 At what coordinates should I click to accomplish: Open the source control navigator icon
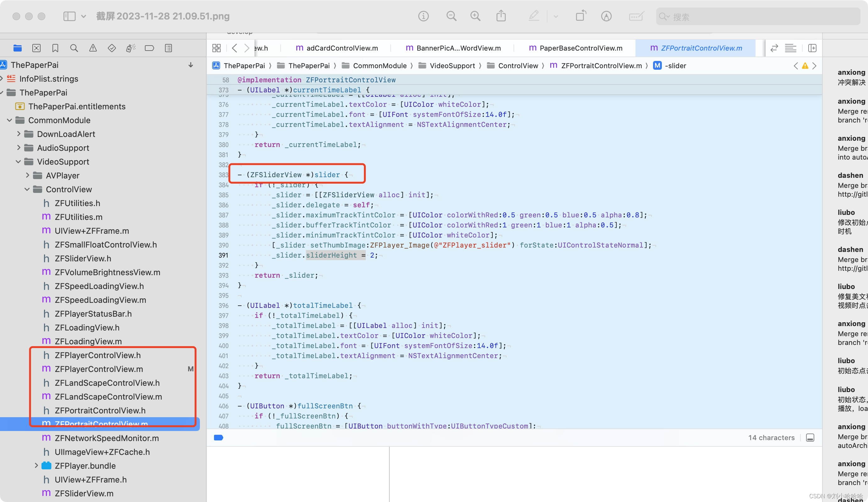tap(36, 48)
